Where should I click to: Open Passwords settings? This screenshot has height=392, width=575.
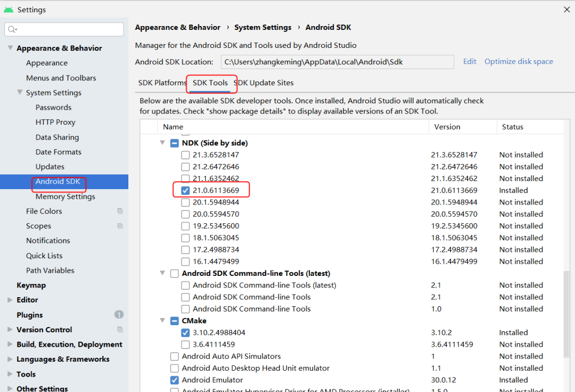coord(53,108)
